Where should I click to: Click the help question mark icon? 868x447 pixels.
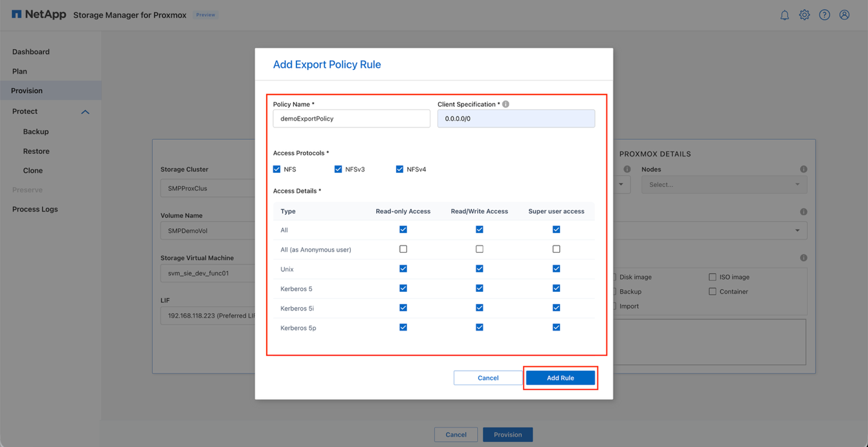click(x=825, y=14)
